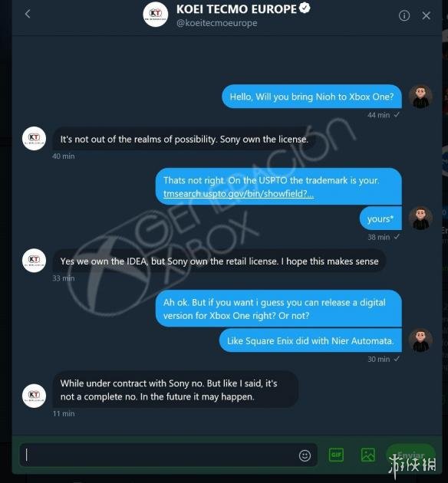This screenshot has height=483, width=448.
Task: Focus the message text input field
Action: [168, 455]
